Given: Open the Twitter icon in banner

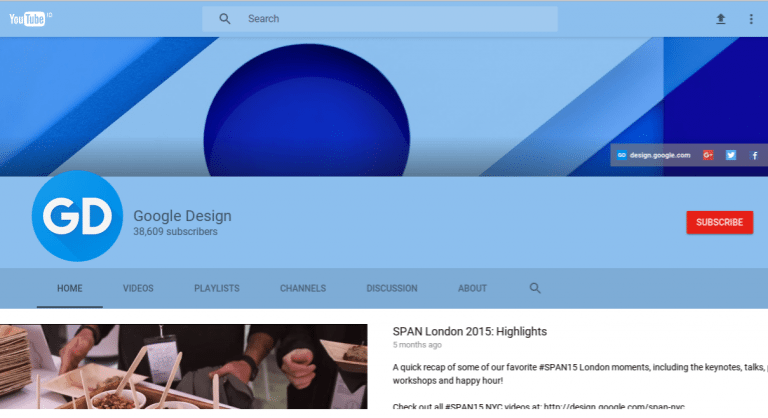Looking at the screenshot, I should pos(731,155).
